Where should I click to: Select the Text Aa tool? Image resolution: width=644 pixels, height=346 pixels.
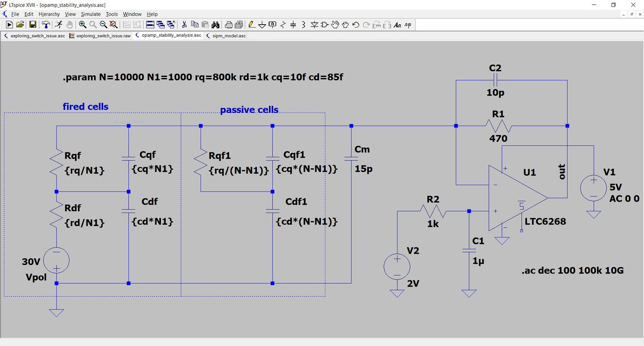click(x=397, y=25)
